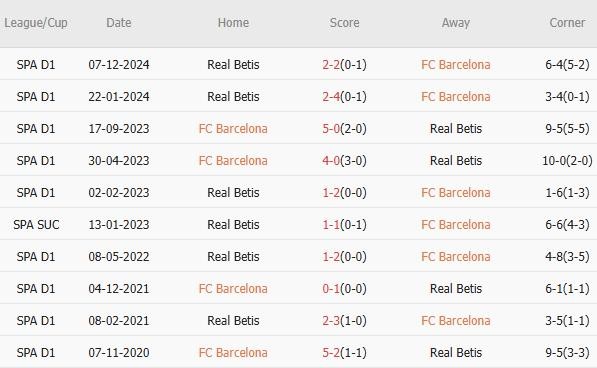Image resolution: width=597 pixels, height=368 pixels.
Task: Click the League/Cup column header
Action: (x=36, y=23)
